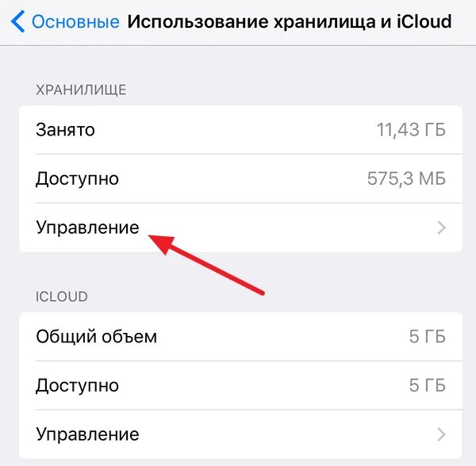Screen dimensions: 476x466
Task: Click the red arrow's tail end
Action: [262, 292]
